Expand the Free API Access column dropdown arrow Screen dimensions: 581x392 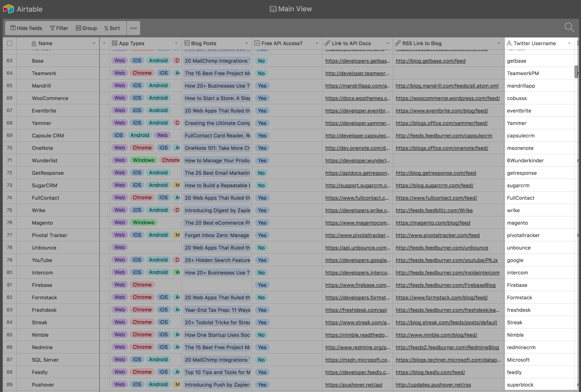pos(317,44)
